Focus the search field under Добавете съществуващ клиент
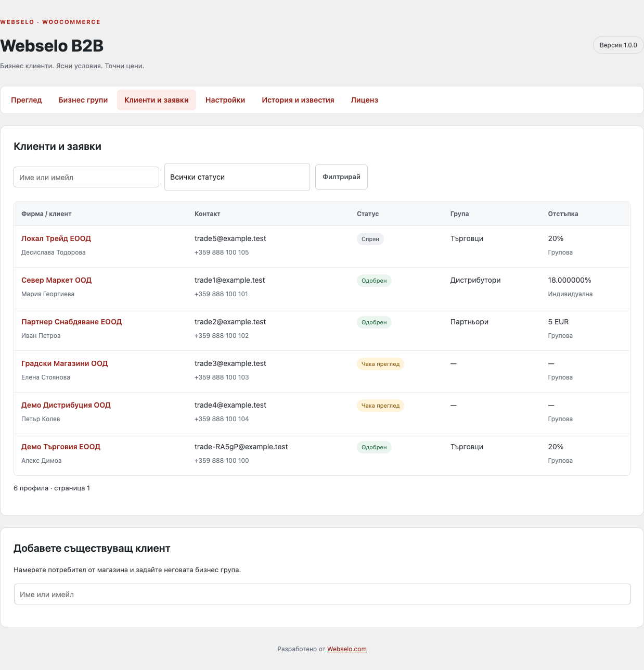Screen dimensions: 644x670 coord(323,594)
